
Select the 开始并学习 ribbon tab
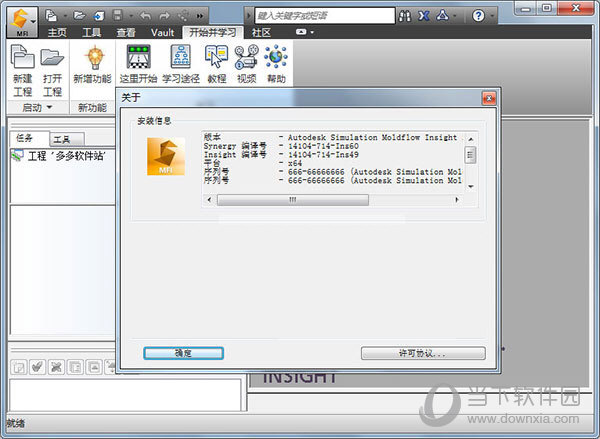[213, 33]
